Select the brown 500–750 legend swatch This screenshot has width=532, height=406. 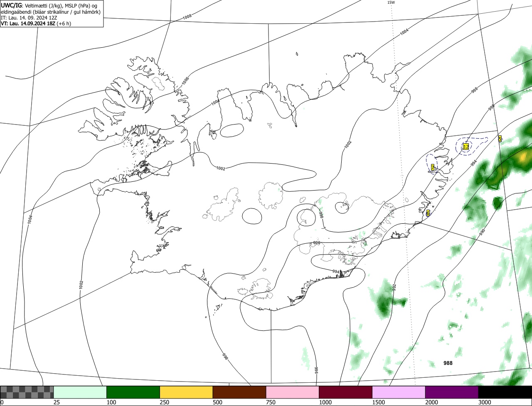(239, 392)
